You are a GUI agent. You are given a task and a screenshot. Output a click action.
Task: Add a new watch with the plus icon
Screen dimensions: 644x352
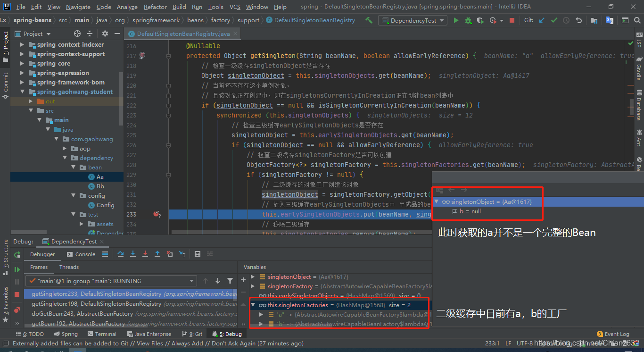click(x=243, y=280)
